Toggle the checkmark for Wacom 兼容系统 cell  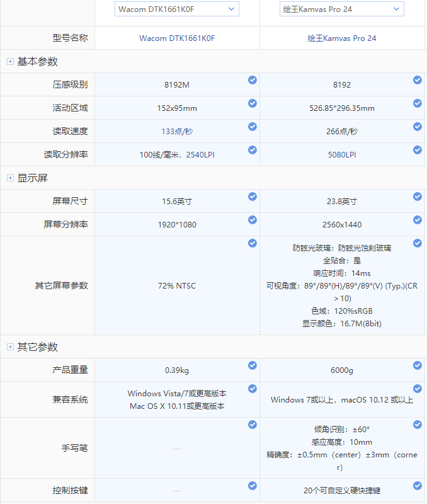(x=253, y=389)
